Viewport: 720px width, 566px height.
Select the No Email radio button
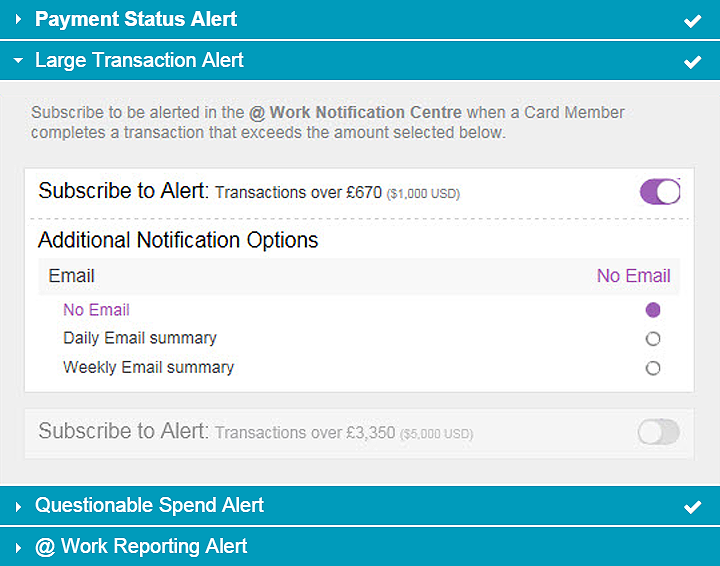point(653,310)
